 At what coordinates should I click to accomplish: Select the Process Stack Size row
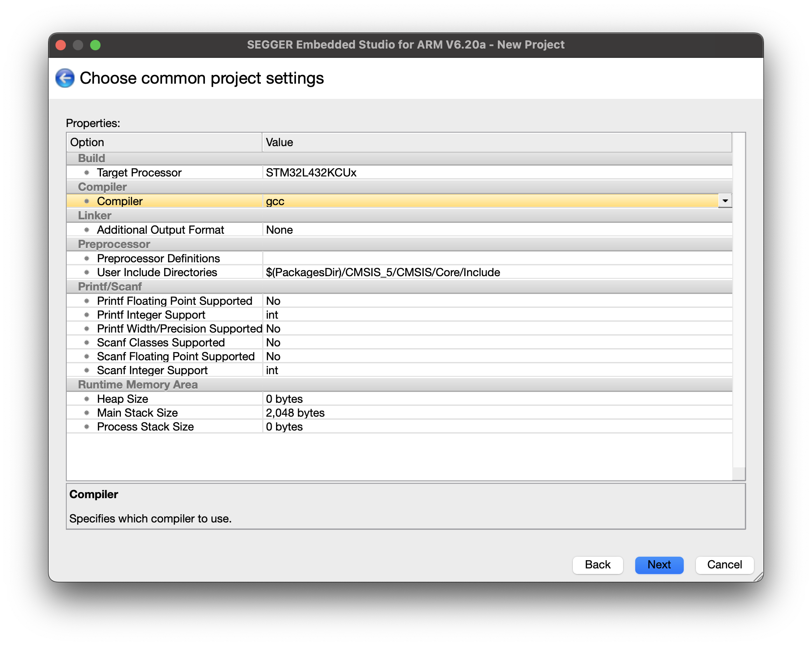399,427
